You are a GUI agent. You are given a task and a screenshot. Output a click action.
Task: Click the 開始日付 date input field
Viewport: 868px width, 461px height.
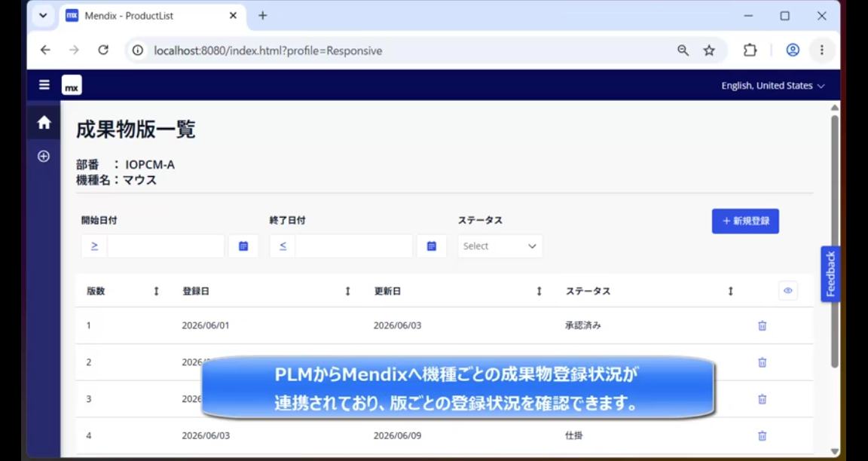[166, 246]
